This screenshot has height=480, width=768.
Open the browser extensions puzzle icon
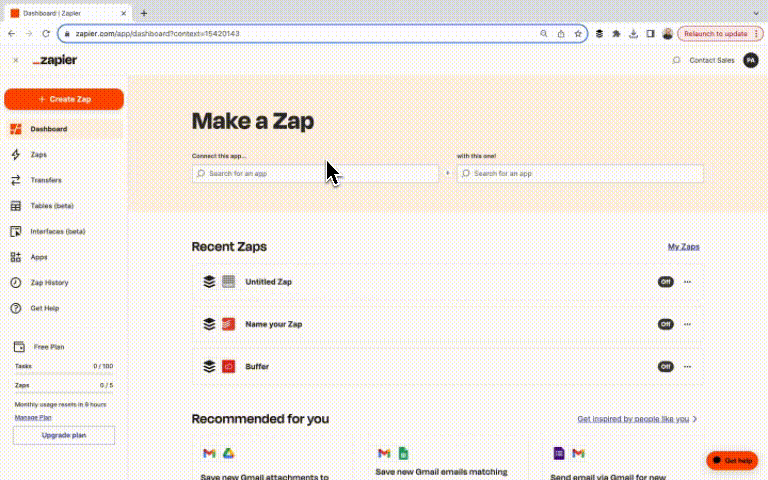pos(616,34)
